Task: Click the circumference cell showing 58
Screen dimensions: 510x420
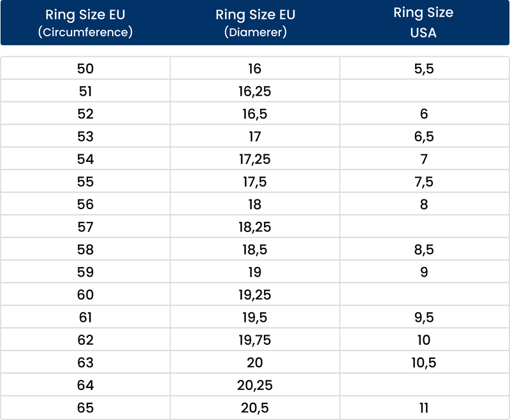Action: tap(85, 250)
